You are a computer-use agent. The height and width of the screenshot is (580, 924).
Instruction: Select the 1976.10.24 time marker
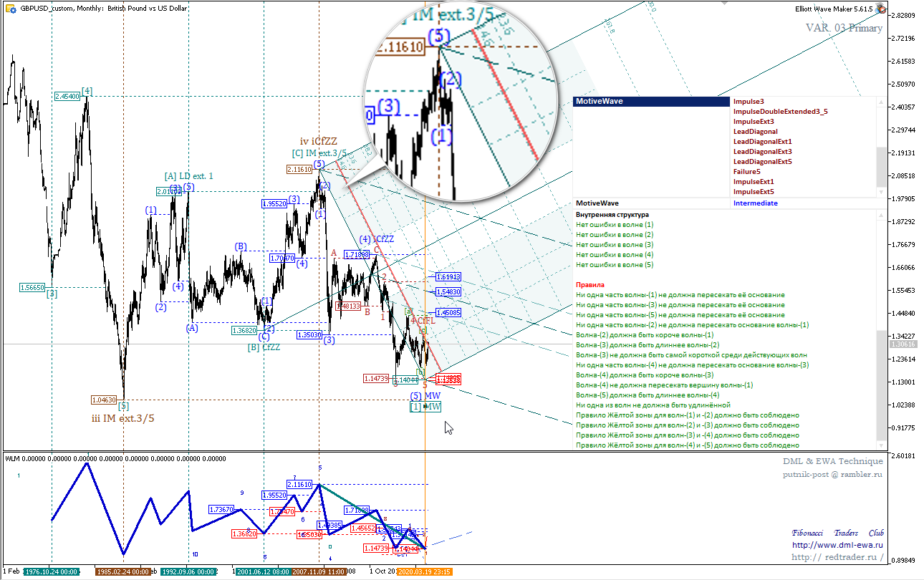tap(50, 572)
